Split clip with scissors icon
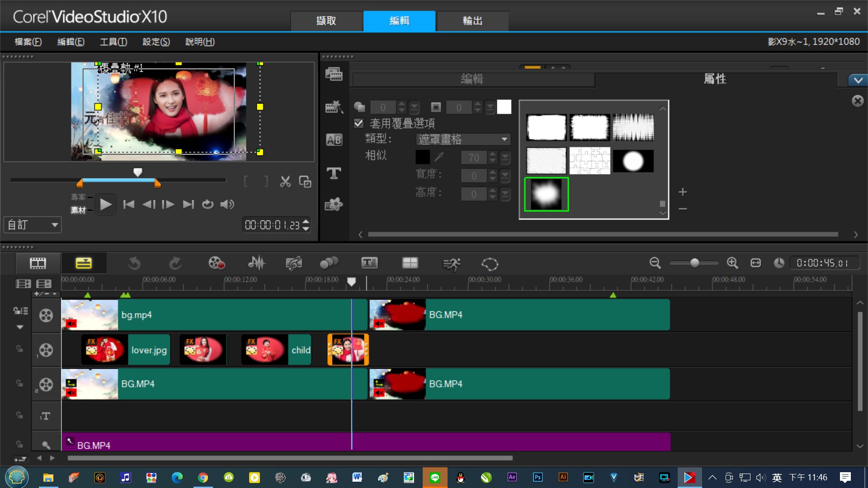 (285, 182)
